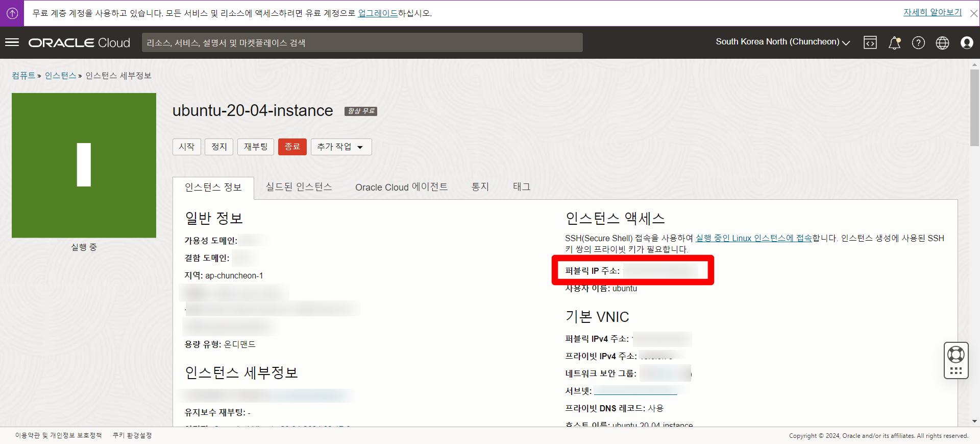This screenshot has width=980, height=444.
Task: Click the green instance status thumbnail
Action: [x=84, y=165]
